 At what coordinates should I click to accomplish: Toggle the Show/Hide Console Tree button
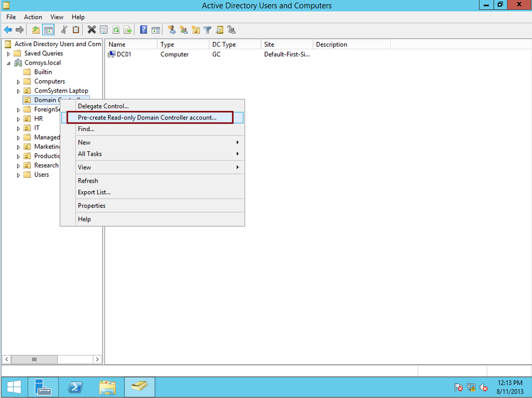pyautogui.click(x=48, y=30)
